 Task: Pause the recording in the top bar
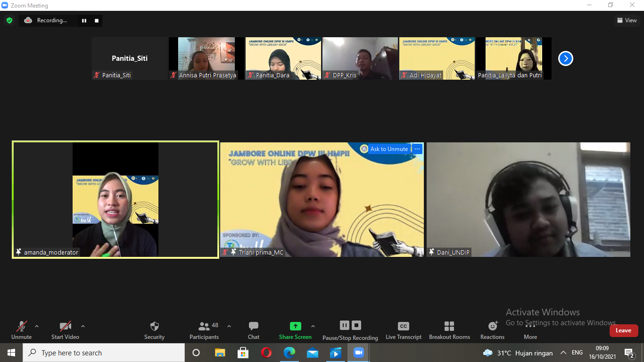[84, 21]
